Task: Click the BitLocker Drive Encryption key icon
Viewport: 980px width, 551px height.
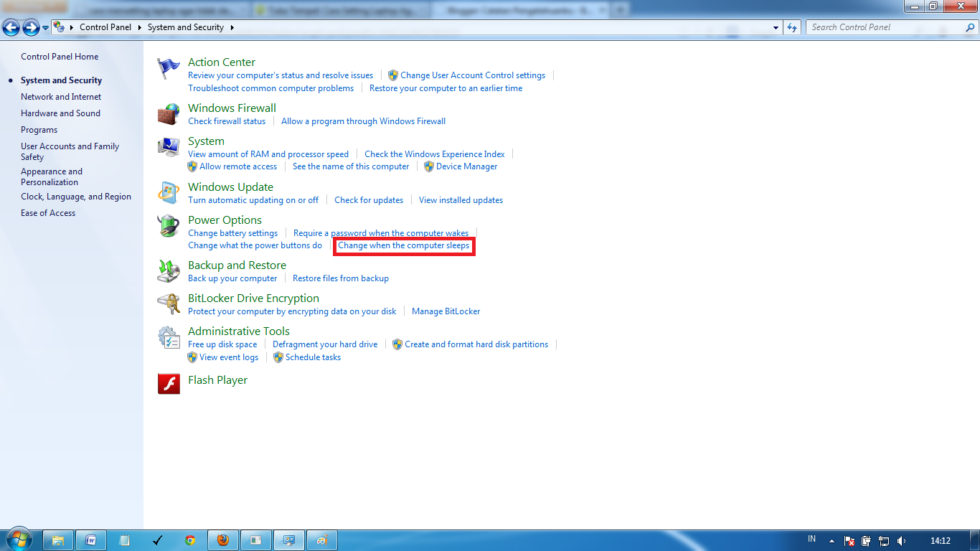Action: tap(169, 304)
